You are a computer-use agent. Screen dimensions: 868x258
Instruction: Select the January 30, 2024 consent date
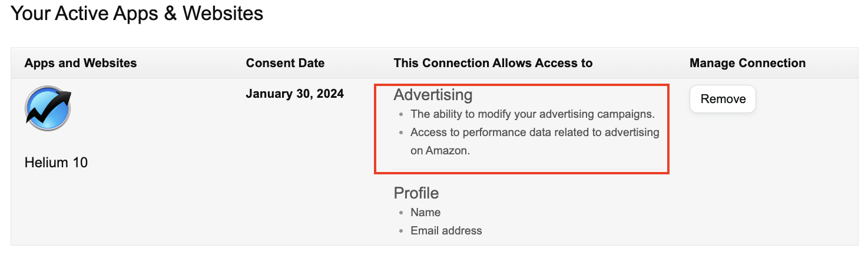click(294, 94)
